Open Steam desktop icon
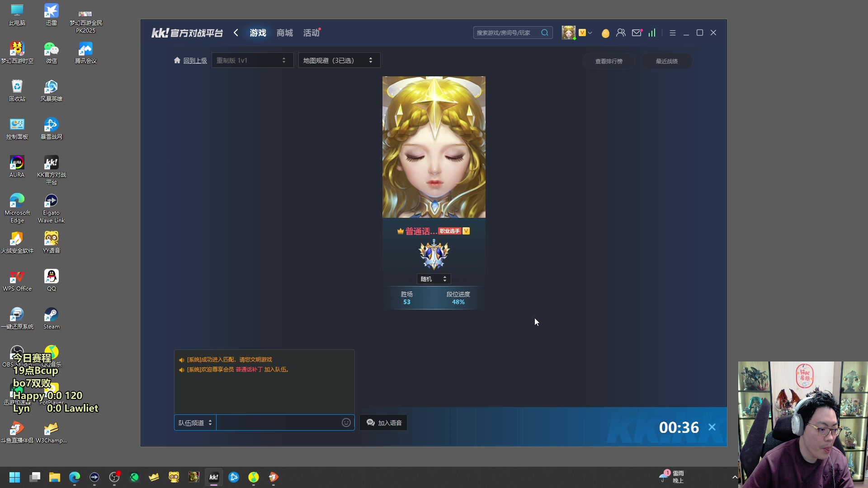Image resolution: width=868 pixels, height=488 pixels. (52, 319)
